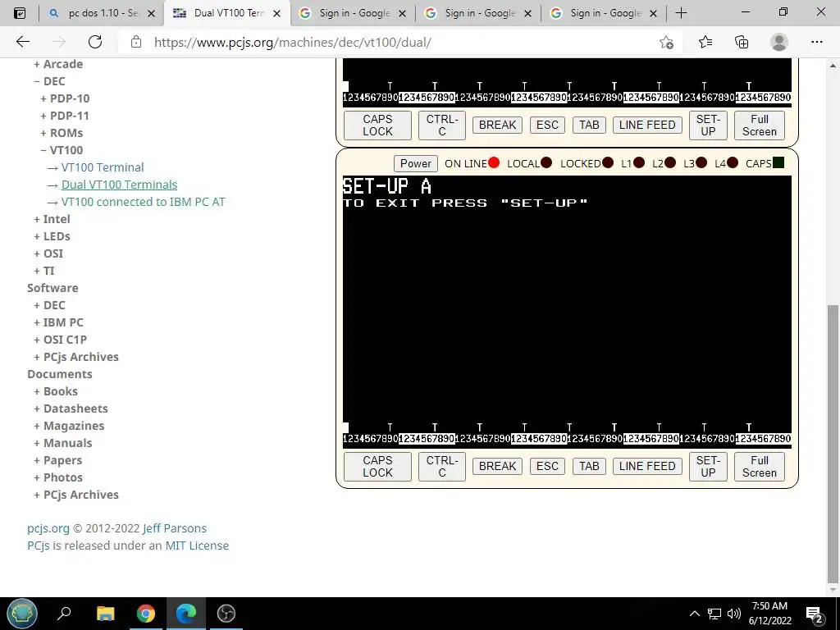Viewport: 840px width, 630px height.
Task: Toggle CAPS LOCK on lower terminal
Action: pyautogui.click(x=377, y=467)
